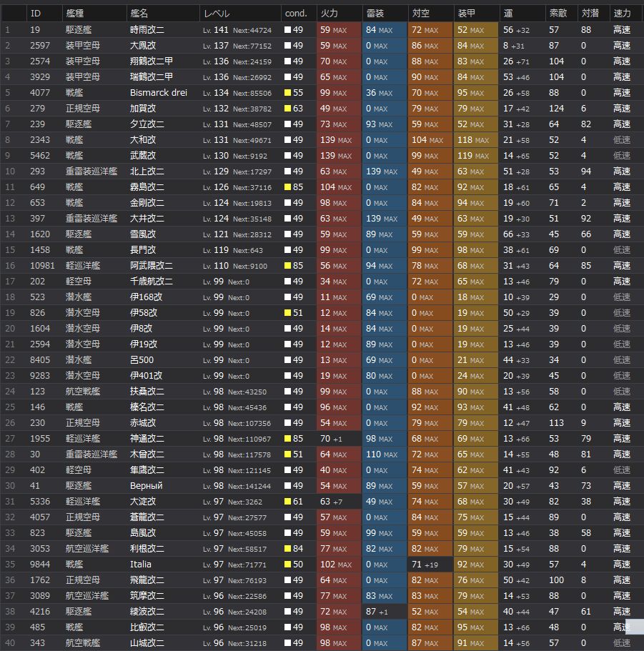
Task: Sort by the レベル column header
Action: click(240, 14)
